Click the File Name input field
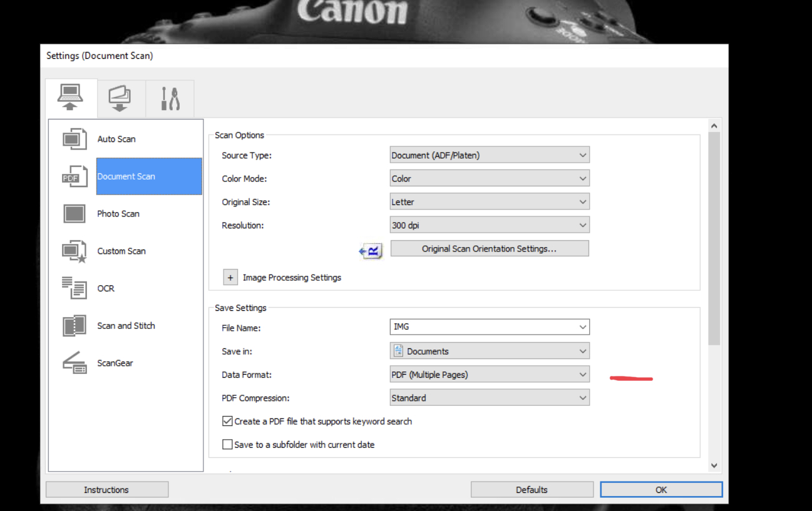Screen dimensions: 812x511 482,327
